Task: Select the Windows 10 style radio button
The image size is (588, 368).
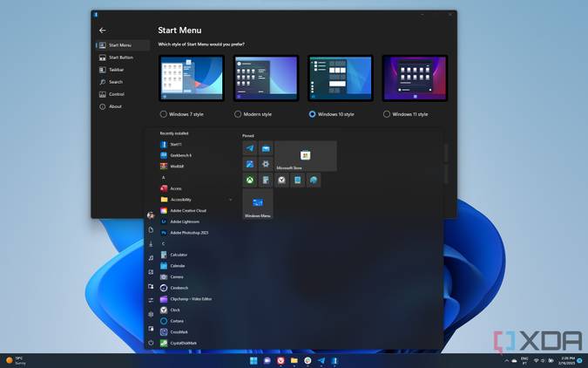Action: (312, 114)
